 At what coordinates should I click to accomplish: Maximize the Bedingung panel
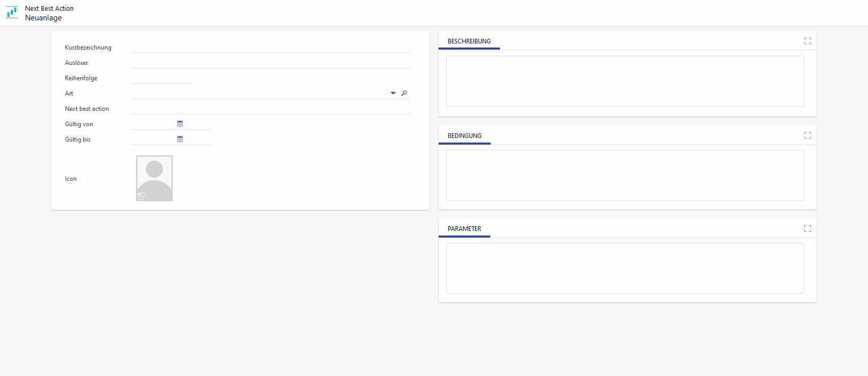click(807, 135)
